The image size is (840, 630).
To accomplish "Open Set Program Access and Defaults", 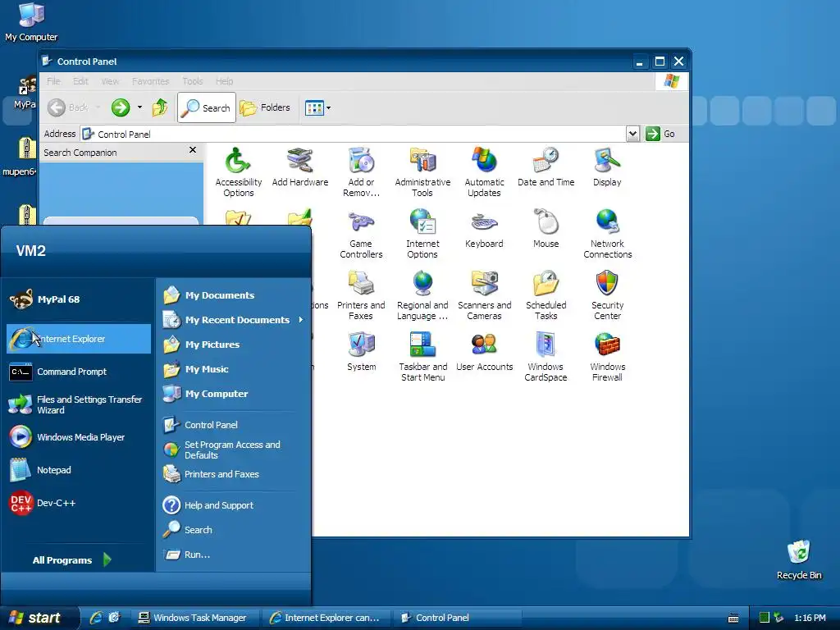I will (x=234, y=450).
